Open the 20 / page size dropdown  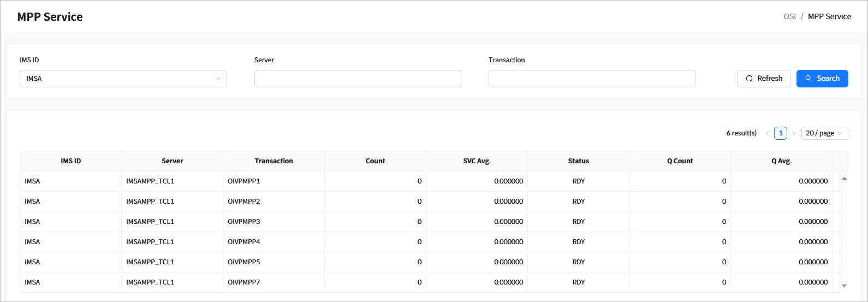click(824, 133)
